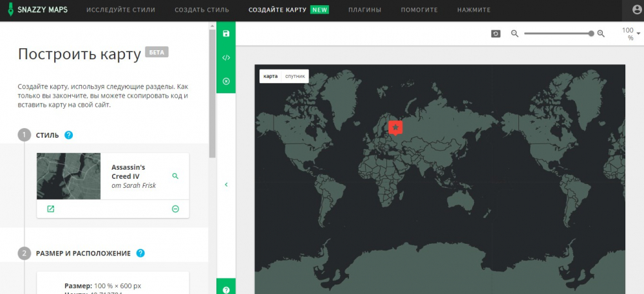The image size is (644, 294).
Task: Zoom in with the plus magnifier icon
Action: (601, 33)
